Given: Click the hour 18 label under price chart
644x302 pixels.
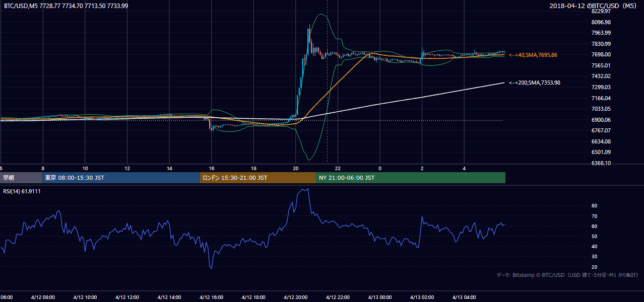Looking at the screenshot, I should coord(253,168).
